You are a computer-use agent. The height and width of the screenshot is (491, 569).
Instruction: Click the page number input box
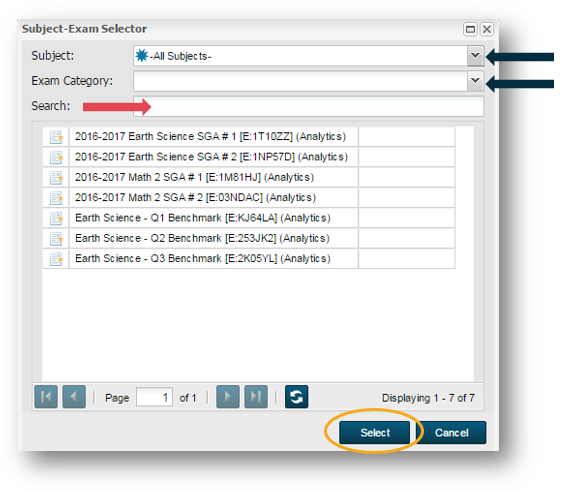[154, 397]
